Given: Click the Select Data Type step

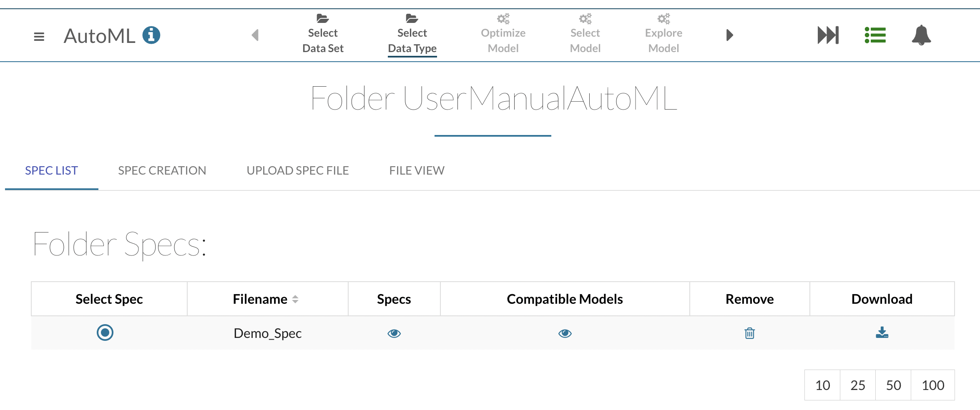Looking at the screenshot, I should [x=412, y=34].
